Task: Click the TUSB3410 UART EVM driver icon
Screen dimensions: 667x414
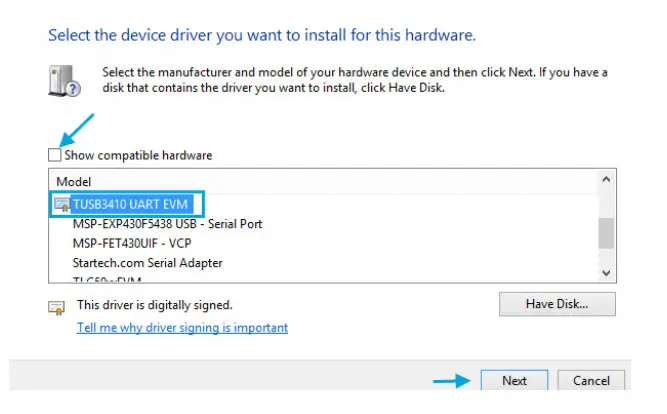Action: [62, 204]
